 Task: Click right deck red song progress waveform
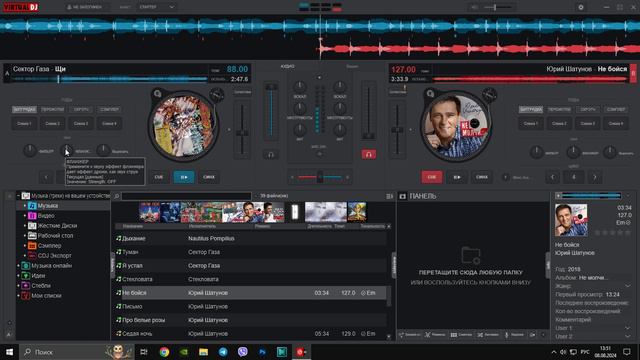(531, 79)
